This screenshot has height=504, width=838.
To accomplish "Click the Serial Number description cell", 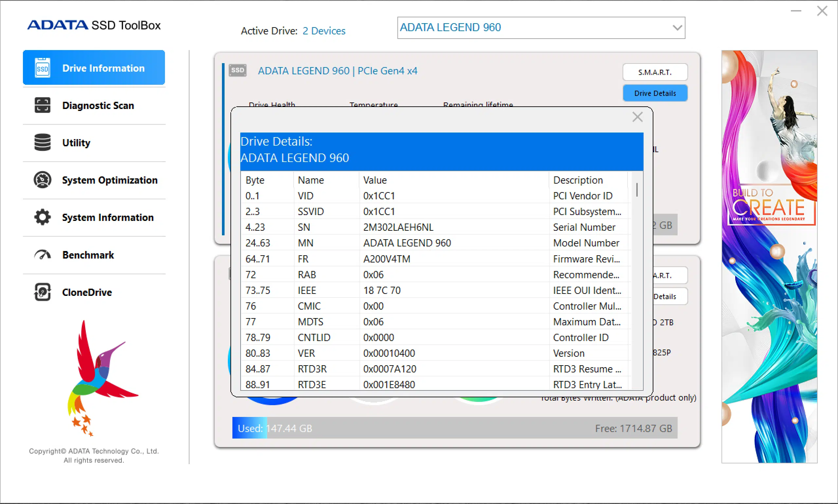I will click(x=584, y=227).
